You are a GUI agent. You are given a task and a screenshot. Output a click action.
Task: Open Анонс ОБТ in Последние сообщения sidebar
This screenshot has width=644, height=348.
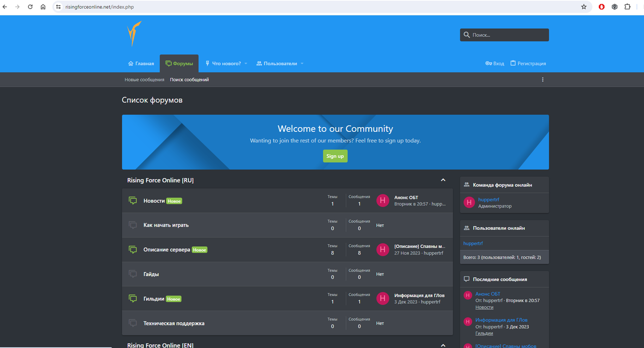pos(488,294)
